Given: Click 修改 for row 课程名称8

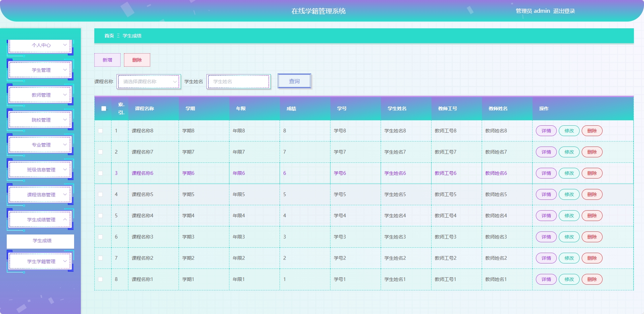Looking at the screenshot, I should point(569,131).
